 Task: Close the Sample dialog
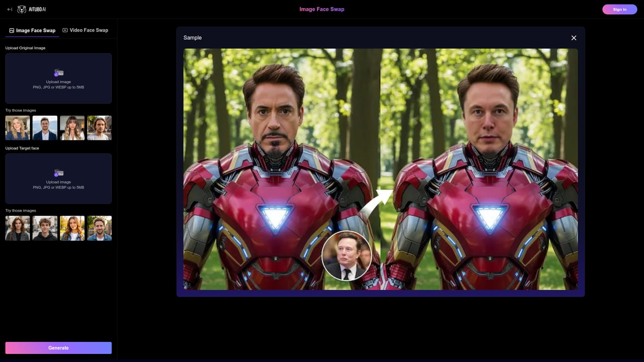point(574,38)
